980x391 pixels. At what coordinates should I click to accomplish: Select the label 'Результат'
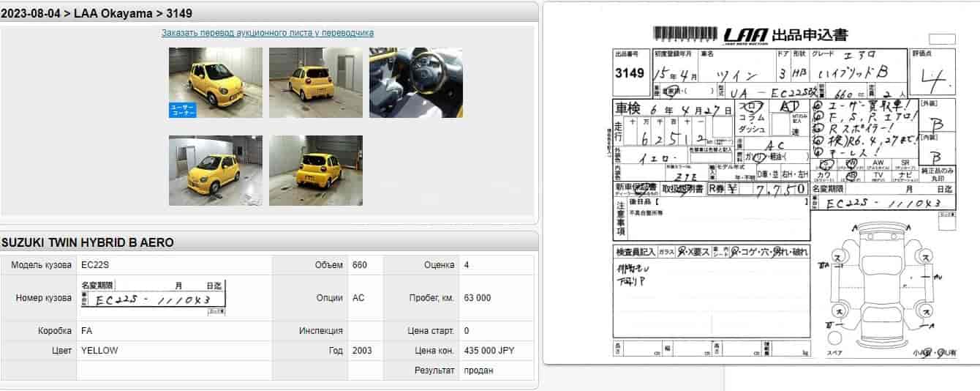434,370
